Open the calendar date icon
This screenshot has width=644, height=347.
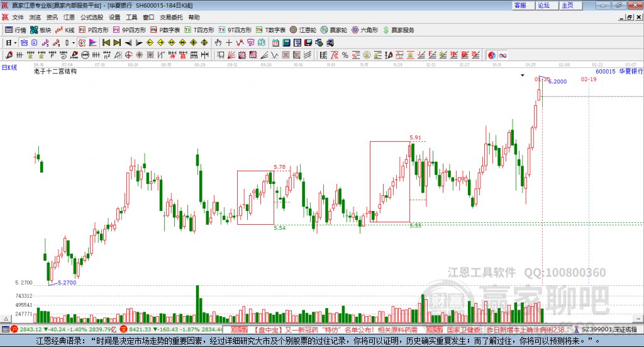pyautogui.click(x=275, y=43)
